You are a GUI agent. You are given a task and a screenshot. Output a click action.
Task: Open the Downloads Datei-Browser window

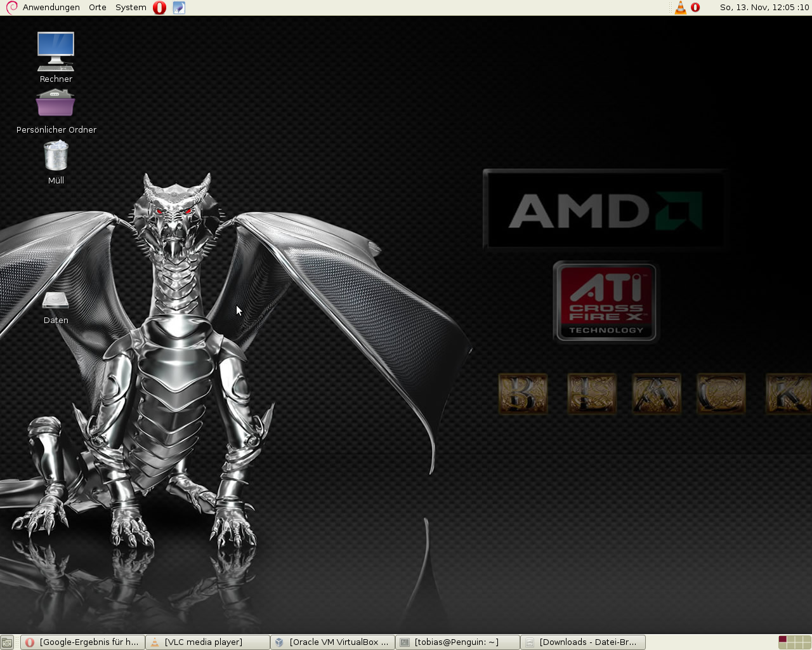click(582, 642)
